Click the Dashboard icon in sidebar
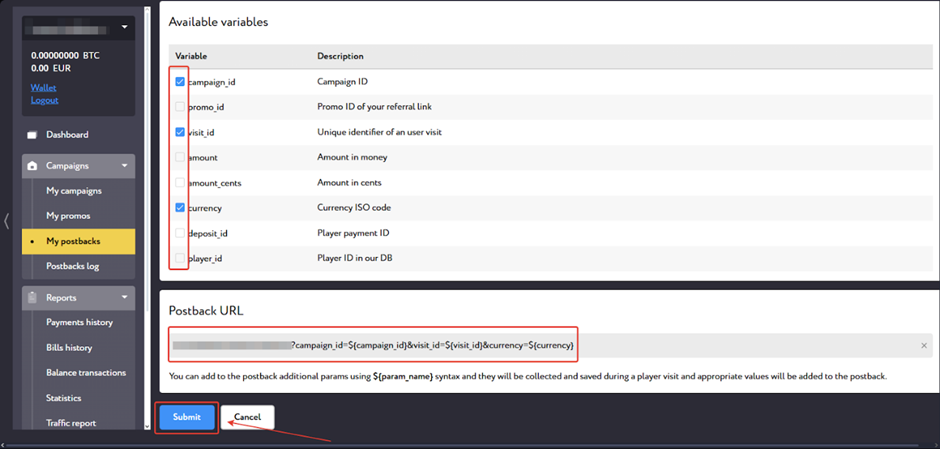Image resolution: width=940 pixels, height=449 pixels. pyautogui.click(x=32, y=135)
